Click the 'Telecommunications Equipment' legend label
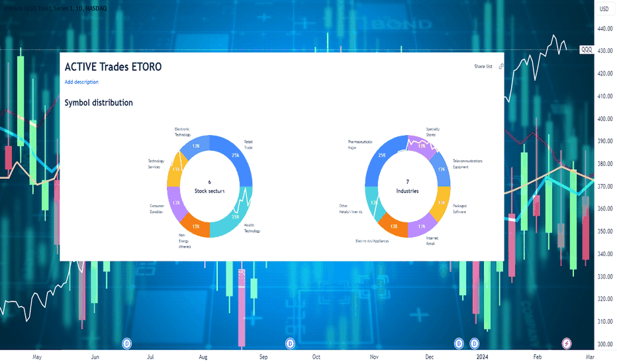The image size is (617, 364). click(467, 163)
